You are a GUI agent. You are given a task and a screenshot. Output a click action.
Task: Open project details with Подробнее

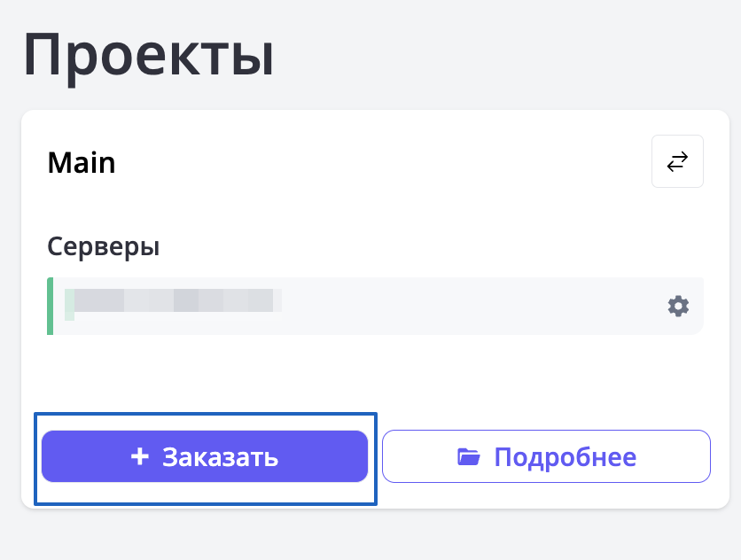pos(546,457)
